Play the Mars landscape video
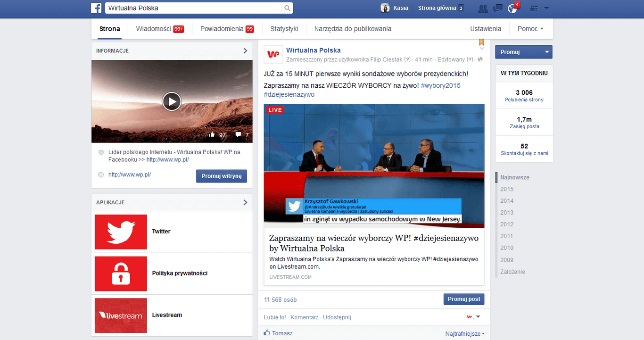The height and width of the screenshot is (340, 644). coord(172,101)
